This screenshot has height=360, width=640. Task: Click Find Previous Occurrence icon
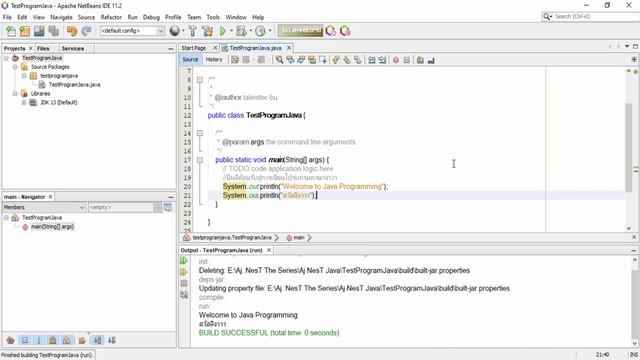pos(290,60)
